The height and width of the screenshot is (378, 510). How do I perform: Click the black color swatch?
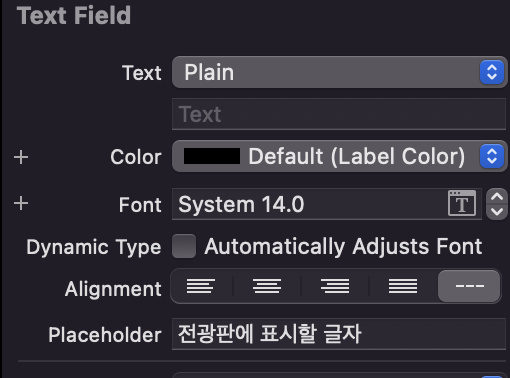(212, 156)
